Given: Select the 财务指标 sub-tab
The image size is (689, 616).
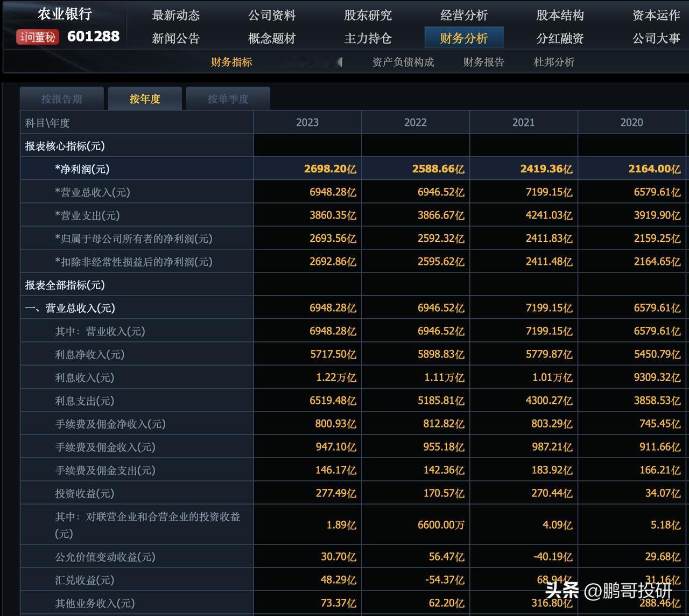Looking at the screenshot, I should (x=231, y=62).
